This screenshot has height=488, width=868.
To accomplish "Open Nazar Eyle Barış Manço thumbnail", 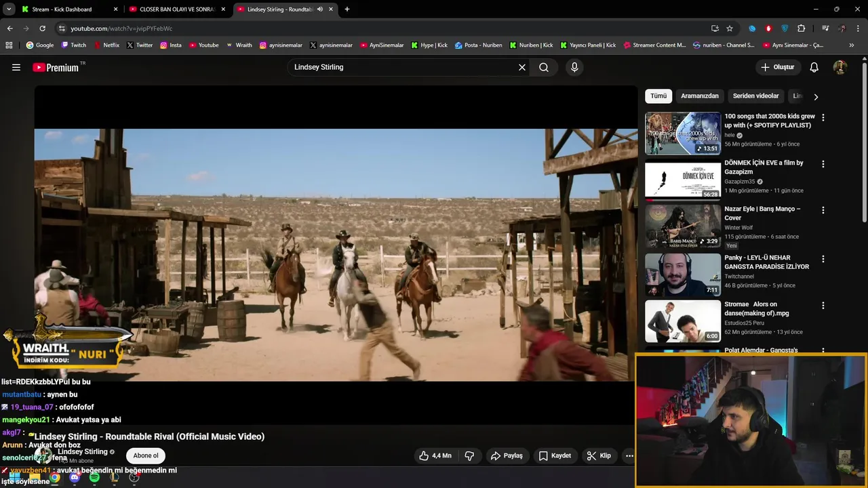I will click(x=683, y=226).
